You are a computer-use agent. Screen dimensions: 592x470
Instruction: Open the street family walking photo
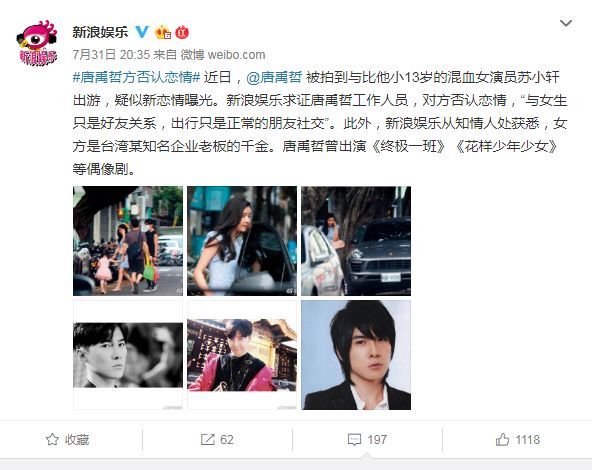[x=128, y=241]
